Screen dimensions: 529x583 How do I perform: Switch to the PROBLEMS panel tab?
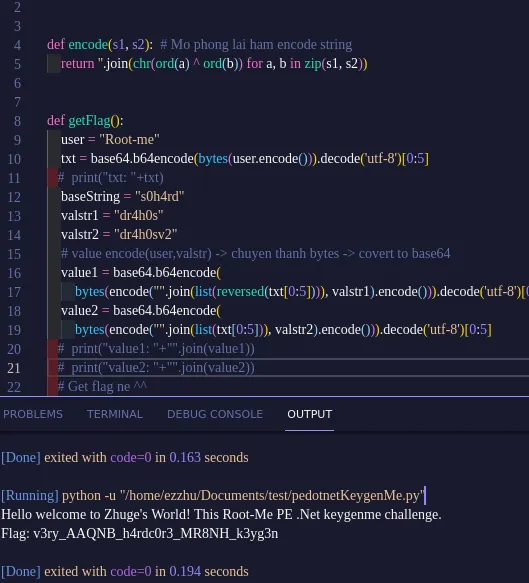click(33, 414)
